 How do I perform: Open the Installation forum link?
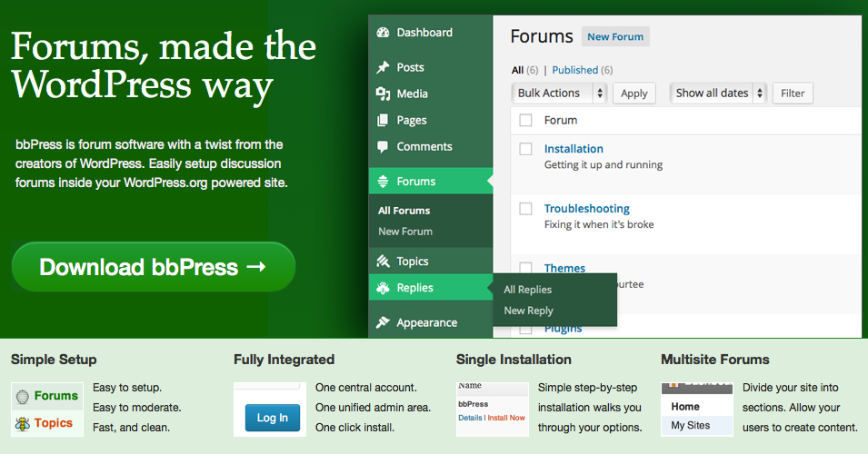click(574, 149)
